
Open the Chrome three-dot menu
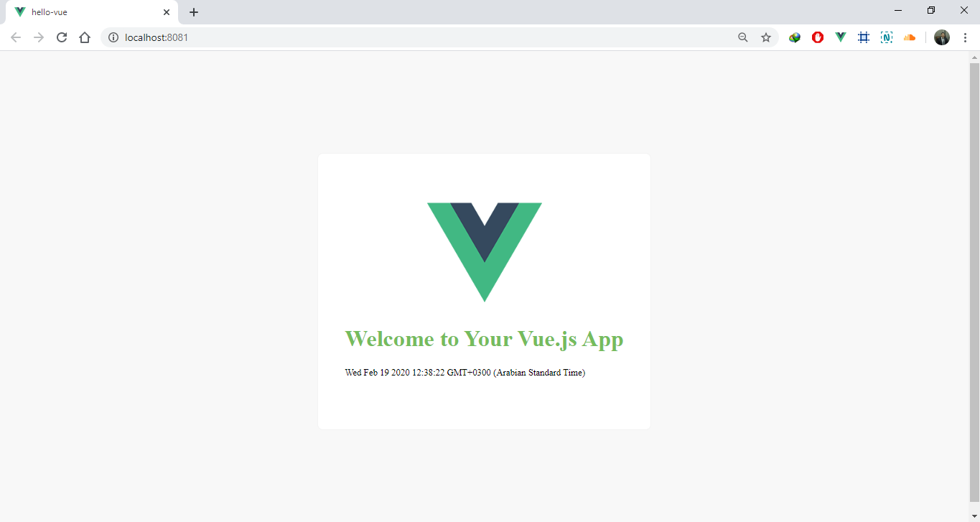click(965, 37)
